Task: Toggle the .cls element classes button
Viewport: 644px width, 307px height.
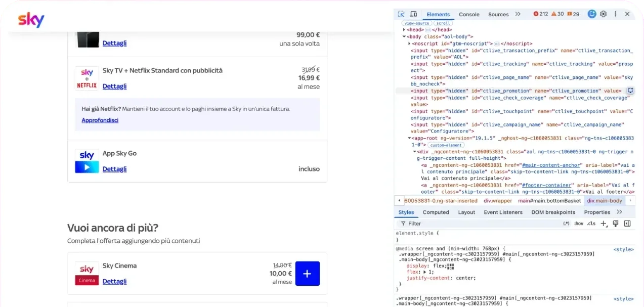Action: 591,224
